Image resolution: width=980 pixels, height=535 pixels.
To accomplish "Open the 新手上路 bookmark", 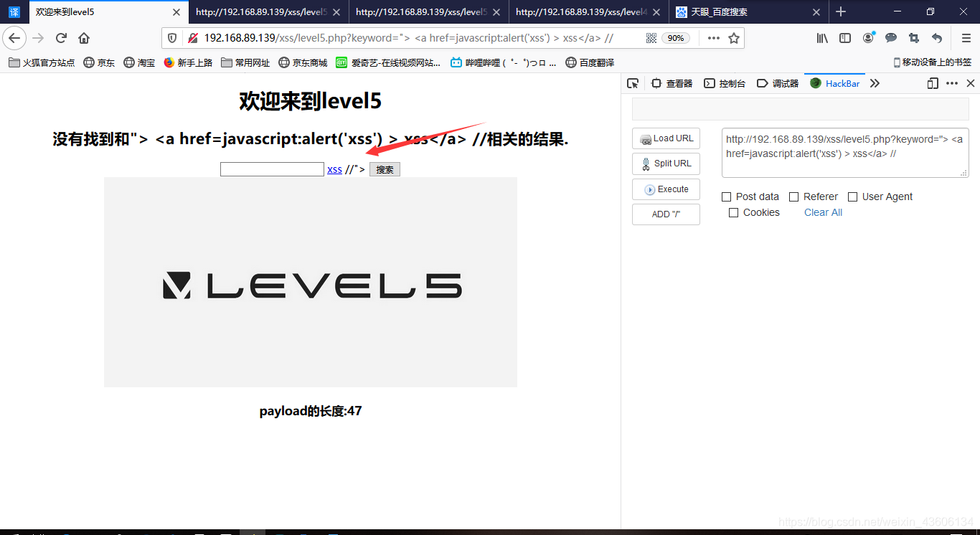I will tap(188, 62).
